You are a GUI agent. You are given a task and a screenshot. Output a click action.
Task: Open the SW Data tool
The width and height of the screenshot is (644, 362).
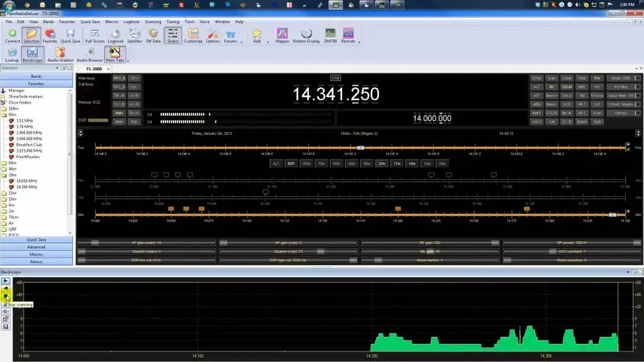click(153, 35)
